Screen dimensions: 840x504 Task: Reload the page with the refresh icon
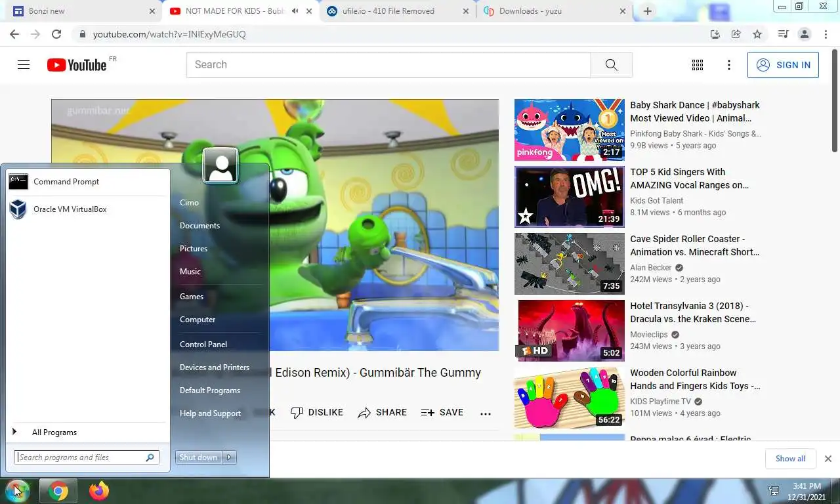click(56, 34)
